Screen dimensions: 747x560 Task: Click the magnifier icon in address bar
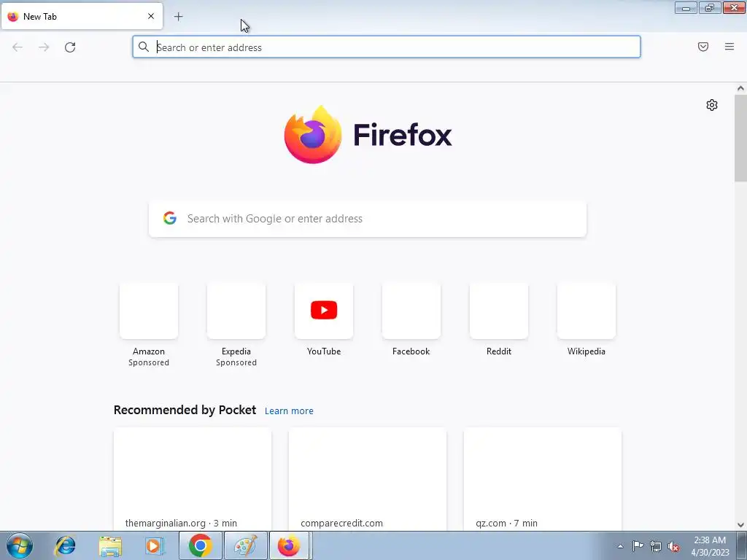click(144, 47)
